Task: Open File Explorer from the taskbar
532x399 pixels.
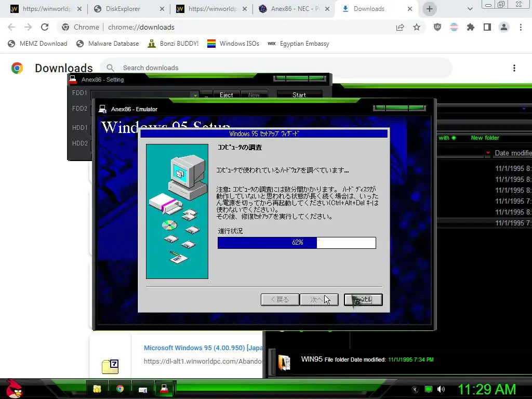Action: click(97, 389)
